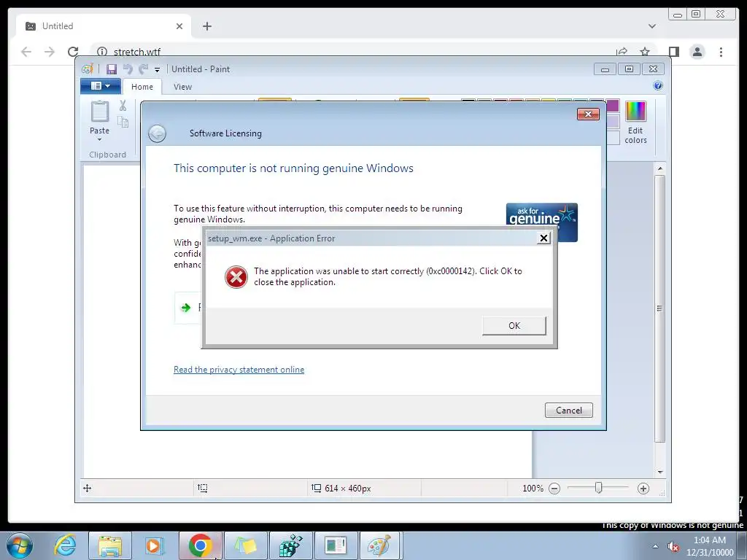Expand the Paste dropdown arrow
Viewport: 747px width, 560px height.
click(x=99, y=139)
